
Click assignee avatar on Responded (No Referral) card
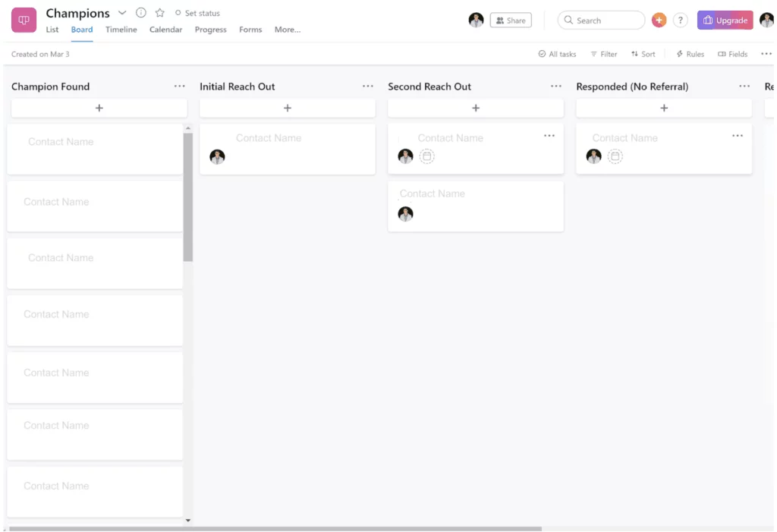tap(593, 156)
